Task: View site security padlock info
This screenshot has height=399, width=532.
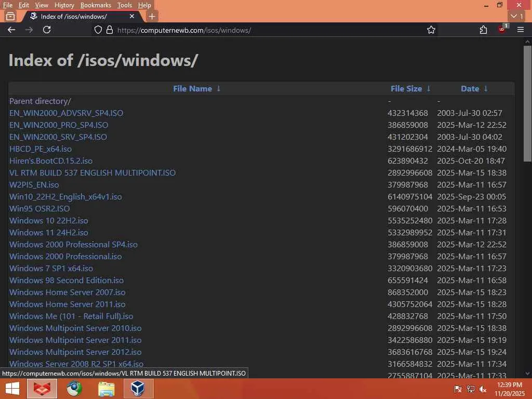Action: coord(109,30)
